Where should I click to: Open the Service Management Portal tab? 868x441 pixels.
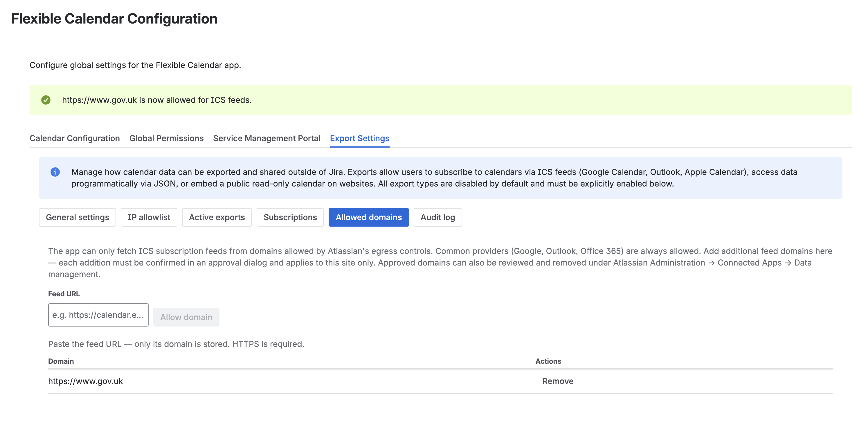[x=266, y=138]
